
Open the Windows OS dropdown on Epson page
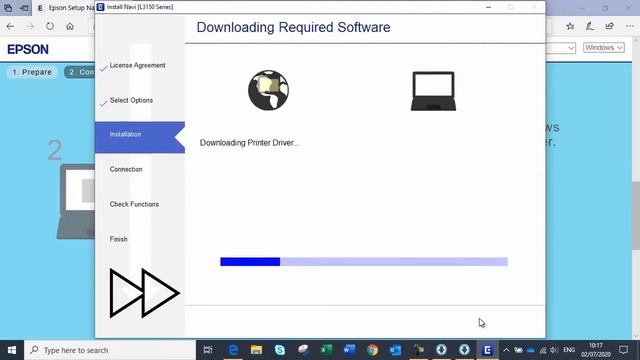604,48
